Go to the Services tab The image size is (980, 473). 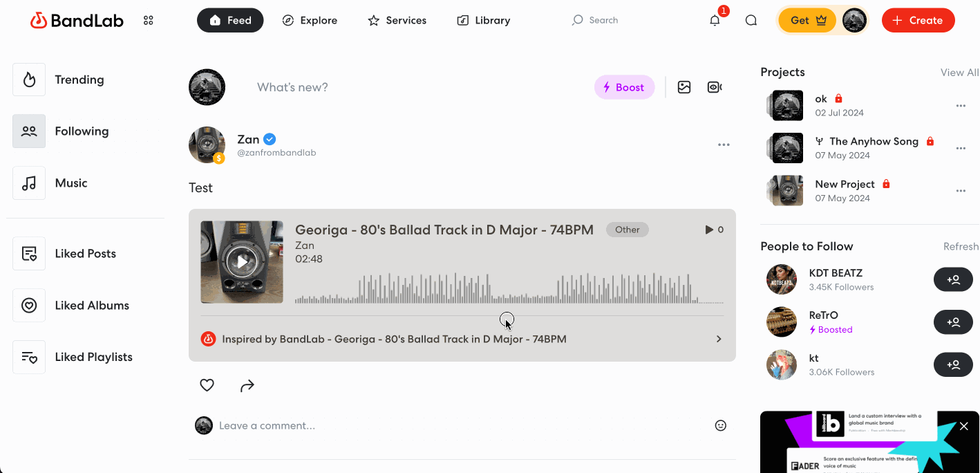click(x=397, y=21)
